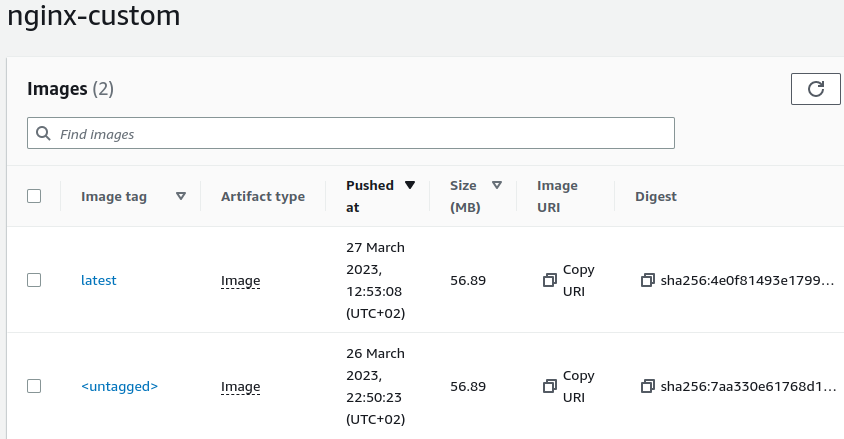
Task: Sort by Pushed at column arrow
Action: [409, 185]
